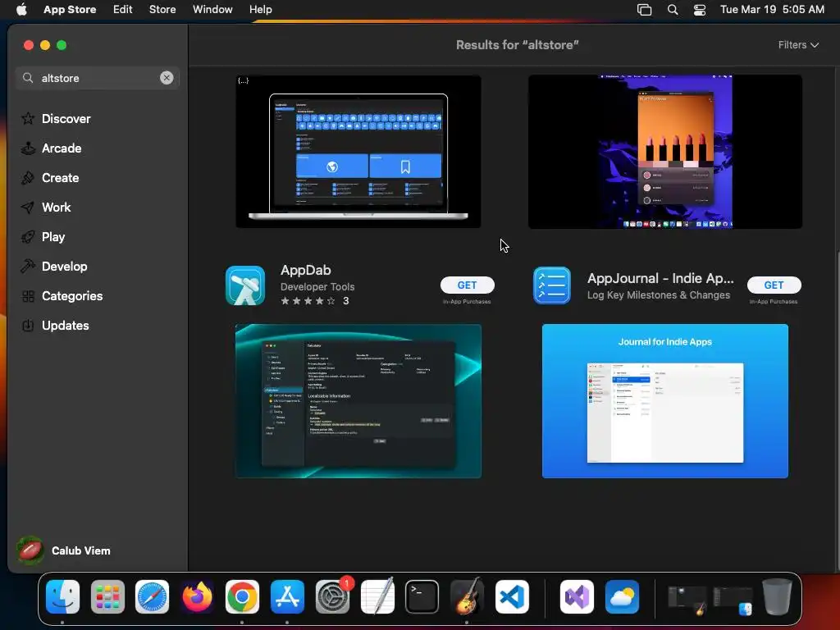This screenshot has width=840, height=630.
Task: Go to the Create category
Action: 50,178
